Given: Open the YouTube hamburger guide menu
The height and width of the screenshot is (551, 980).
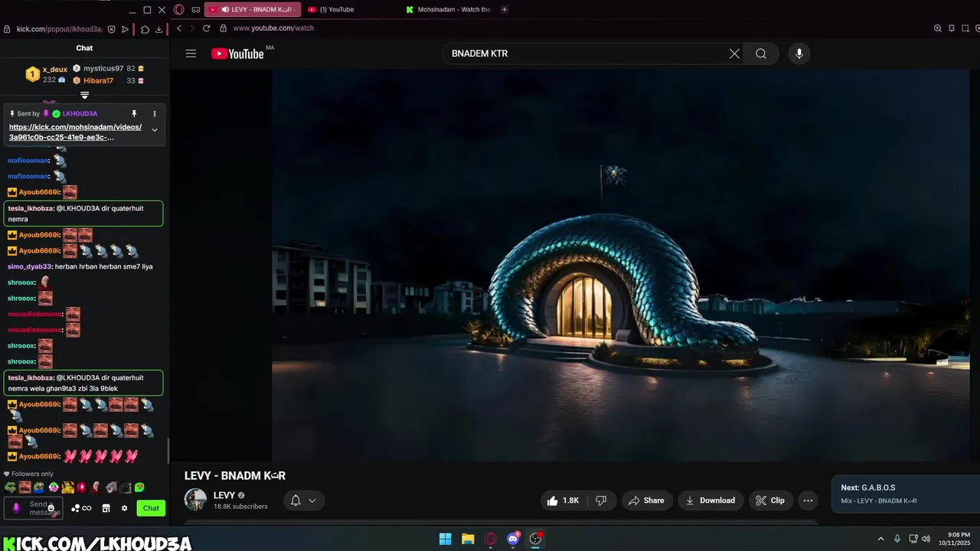Looking at the screenshot, I should pyautogui.click(x=191, y=54).
